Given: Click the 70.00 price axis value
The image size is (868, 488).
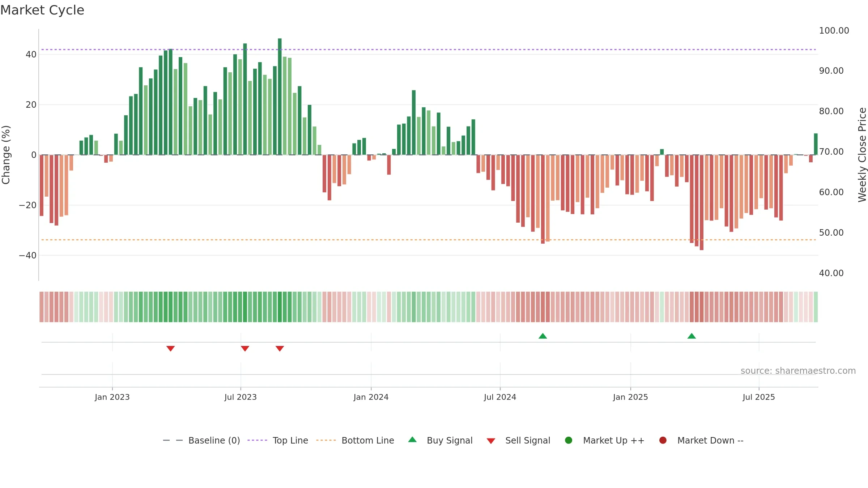Looking at the screenshot, I should pyautogui.click(x=831, y=151).
